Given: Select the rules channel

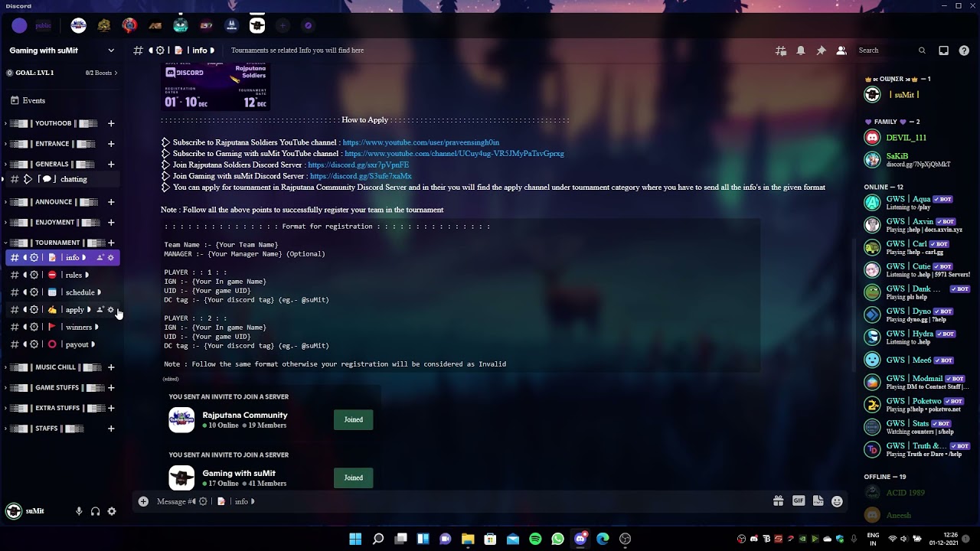Looking at the screenshot, I should tap(62, 275).
